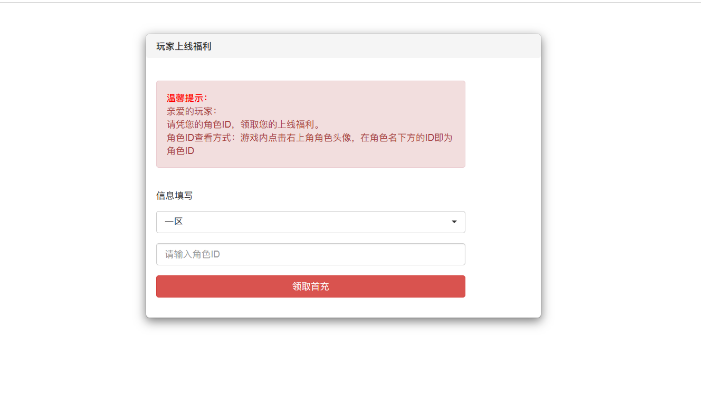Click the 亲爱的玩家 greeting text
The width and height of the screenshot is (701, 396).
point(191,111)
